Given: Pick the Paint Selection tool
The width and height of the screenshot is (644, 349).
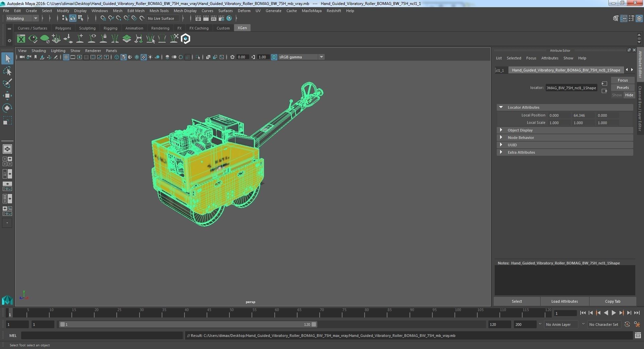Looking at the screenshot, I should [x=7, y=83].
